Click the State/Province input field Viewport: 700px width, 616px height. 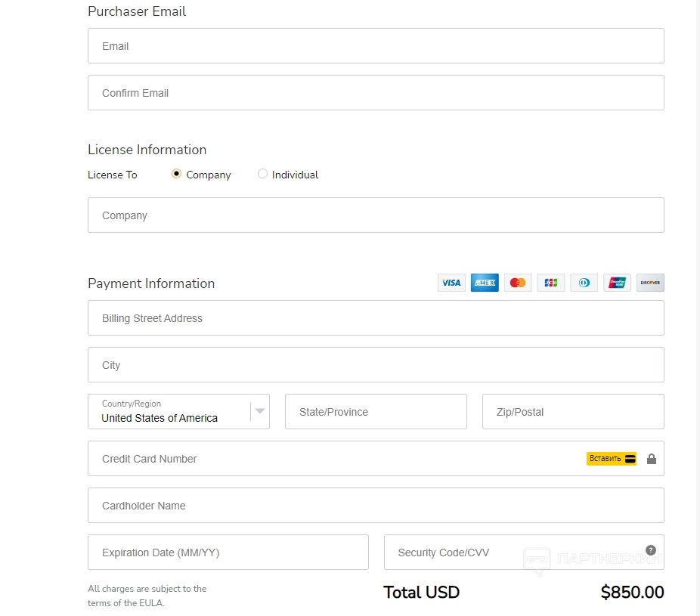point(376,412)
